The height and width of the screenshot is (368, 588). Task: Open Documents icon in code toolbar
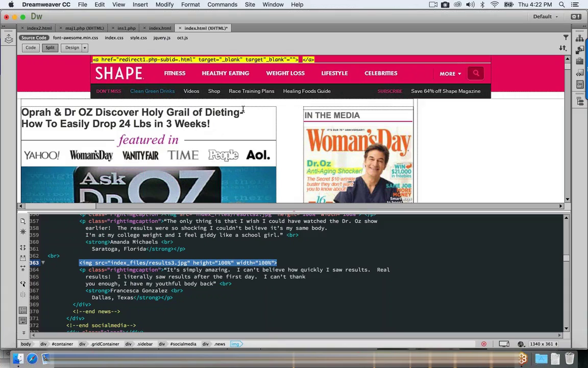click(23, 221)
